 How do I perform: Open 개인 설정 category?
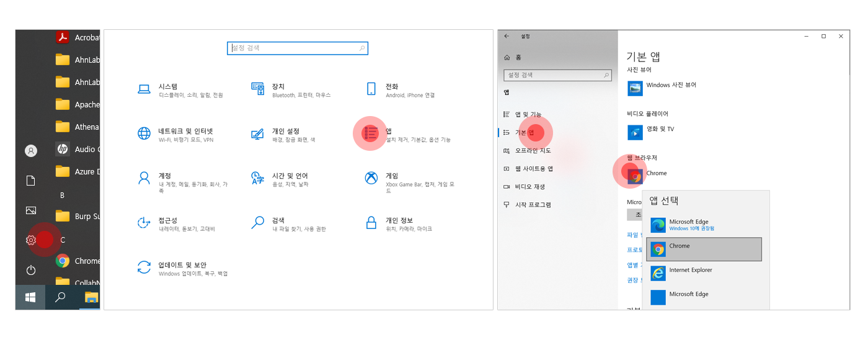tap(284, 135)
